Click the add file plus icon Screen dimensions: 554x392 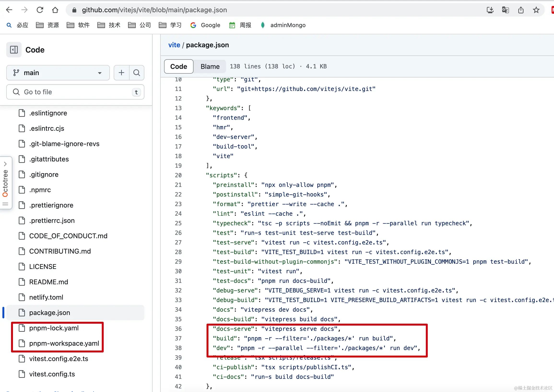tap(121, 73)
